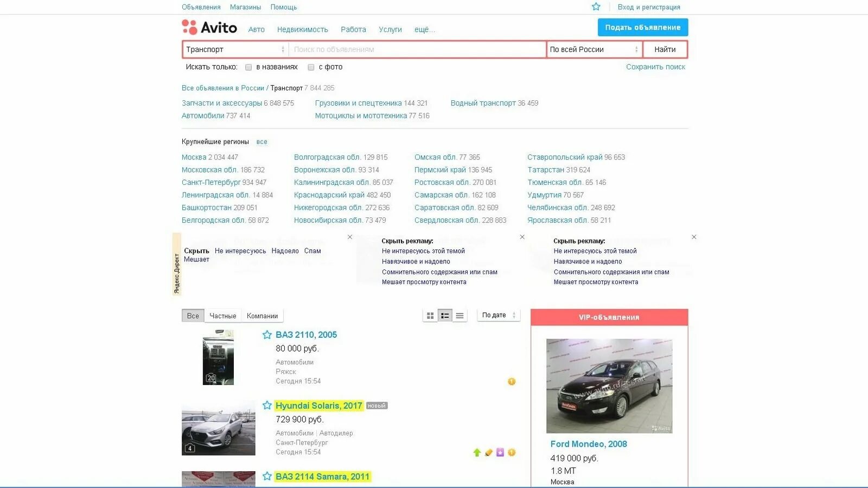Switch to compact lines view icon
The height and width of the screenshot is (488, 868).
459,316
